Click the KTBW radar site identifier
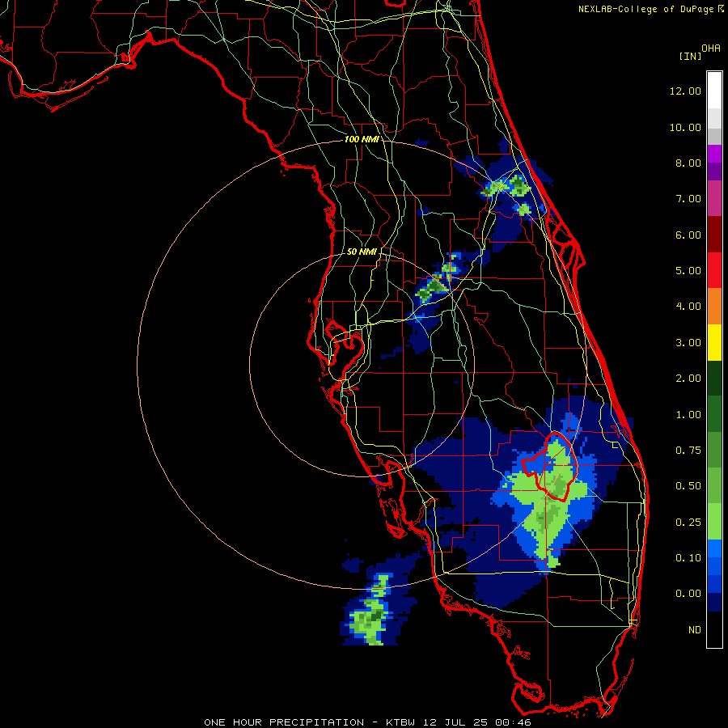The height and width of the screenshot is (728, 728). coord(402,722)
